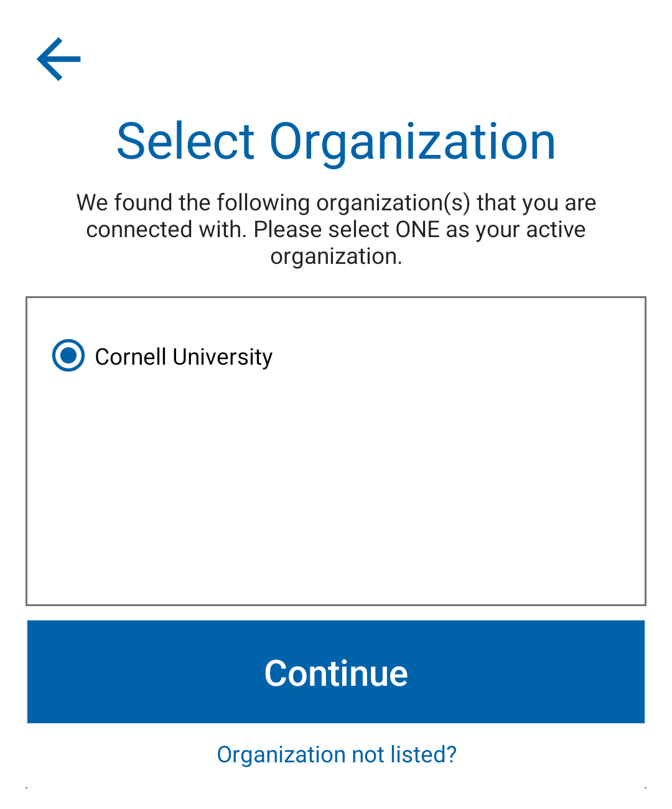Proceed by clicking the blue Continue bar
Image resolution: width=672 pixels, height=809 pixels.
336,672
